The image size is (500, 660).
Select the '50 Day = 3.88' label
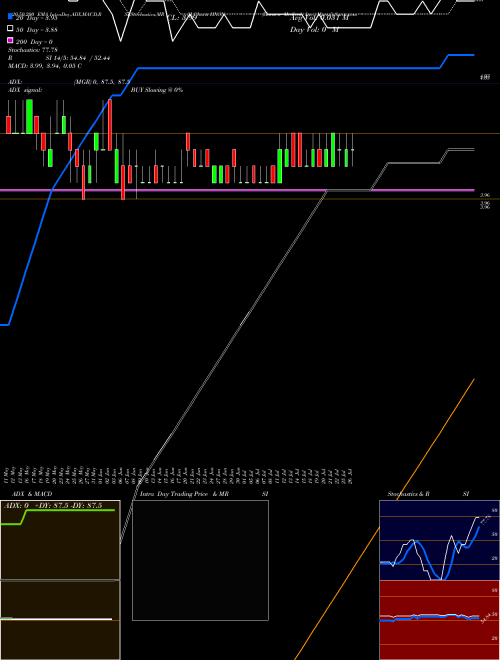click(x=37, y=30)
